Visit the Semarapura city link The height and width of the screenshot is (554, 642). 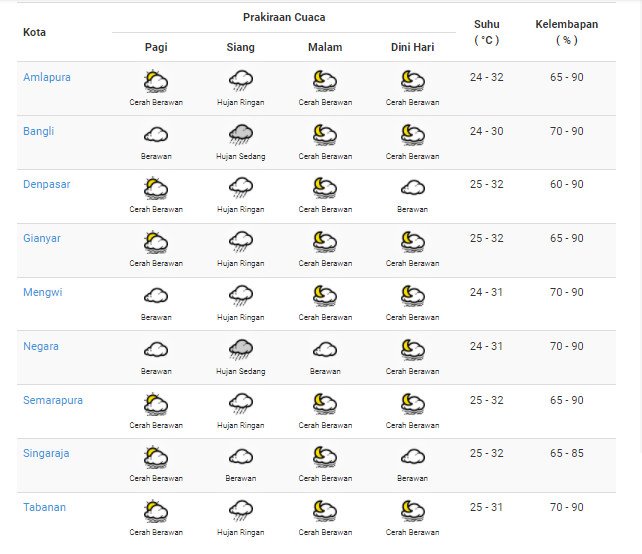coord(53,400)
